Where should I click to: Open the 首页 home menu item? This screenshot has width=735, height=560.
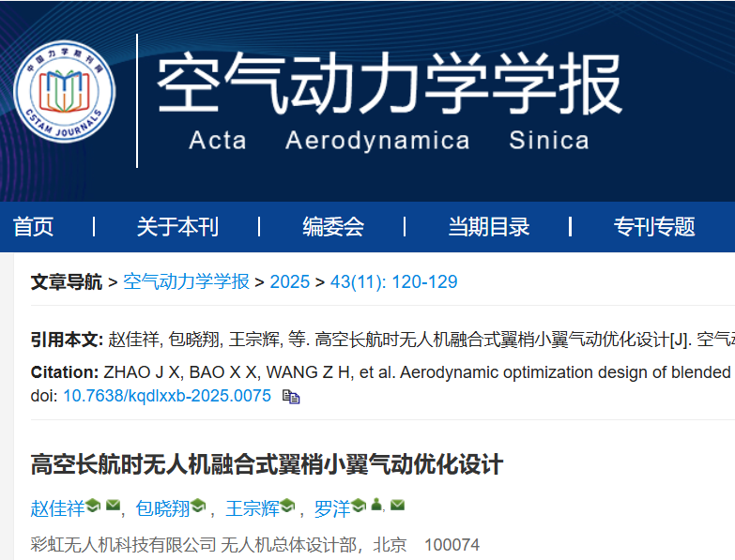click(34, 227)
